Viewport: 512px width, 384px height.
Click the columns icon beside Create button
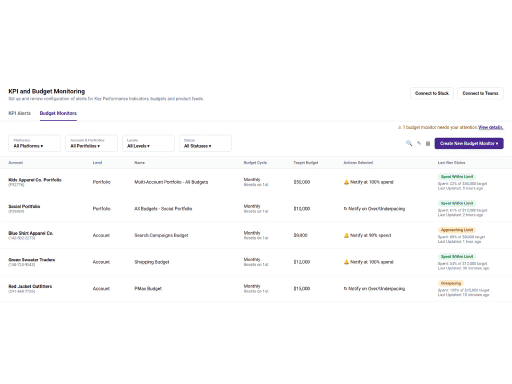pyautogui.click(x=428, y=144)
